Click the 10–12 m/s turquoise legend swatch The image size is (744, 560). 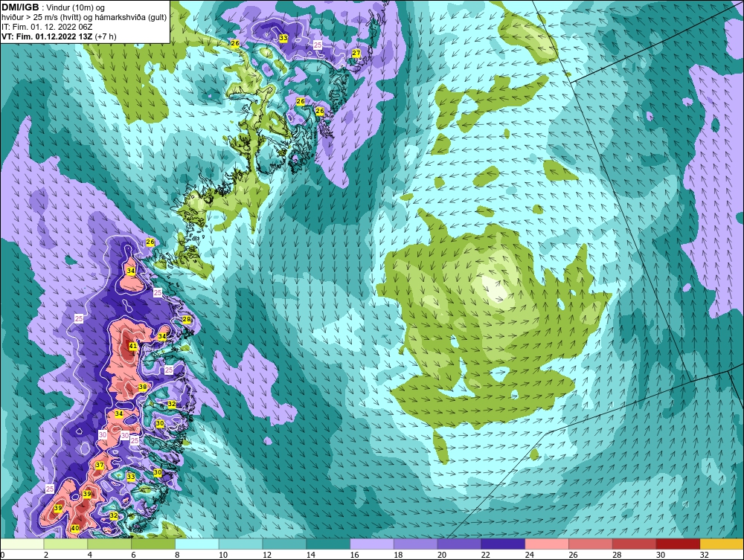pyautogui.click(x=240, y=544)
